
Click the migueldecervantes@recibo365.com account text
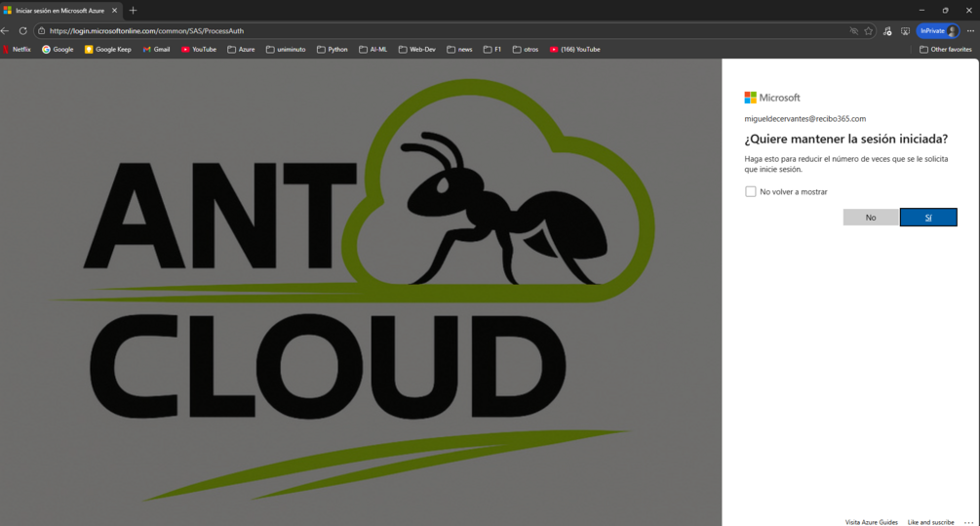pyautogui.click(x=805, y=119)
